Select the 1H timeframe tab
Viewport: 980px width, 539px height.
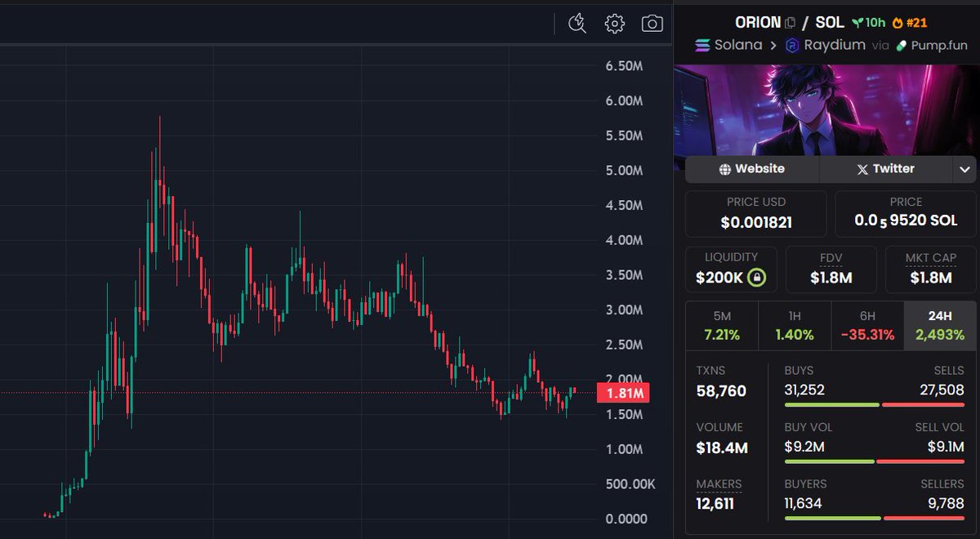pos(795,326)
